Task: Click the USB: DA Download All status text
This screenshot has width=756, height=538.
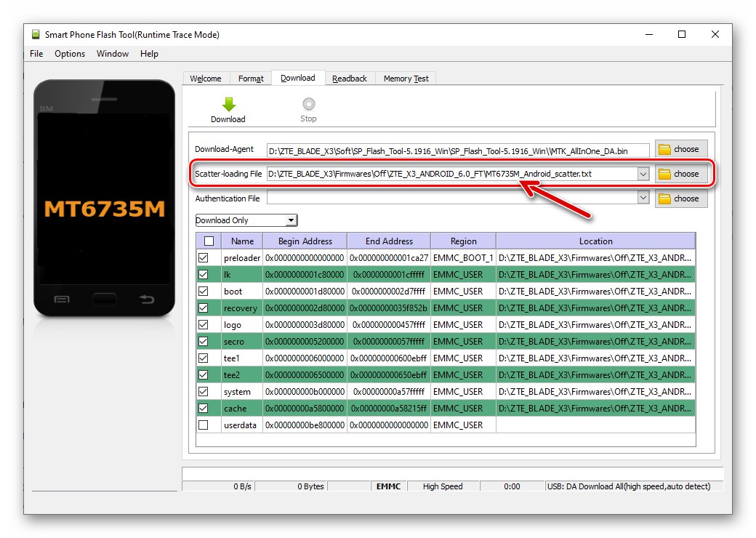Action: tap(629, 486)
